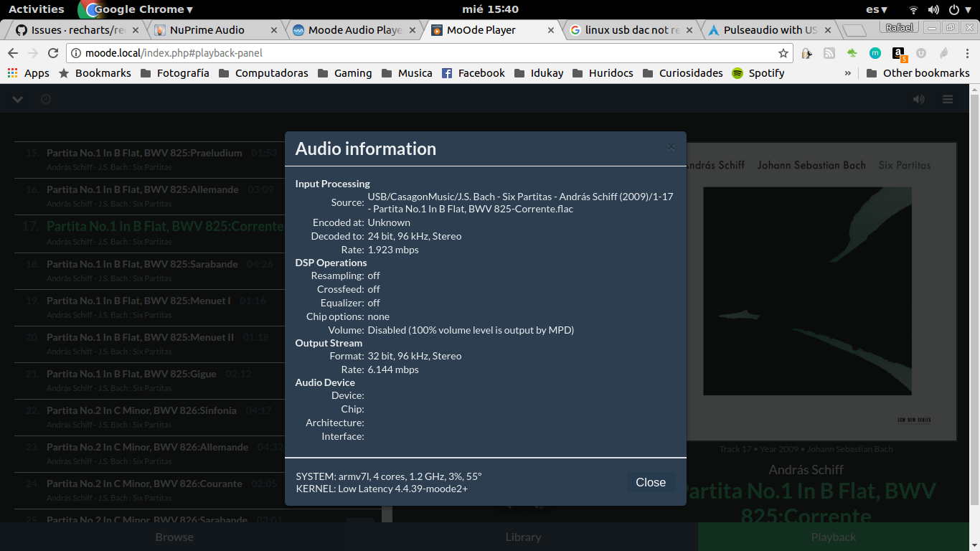Open the Google Chrome app menu dropdown
The image size is (980, 551).
coord(136,9)
